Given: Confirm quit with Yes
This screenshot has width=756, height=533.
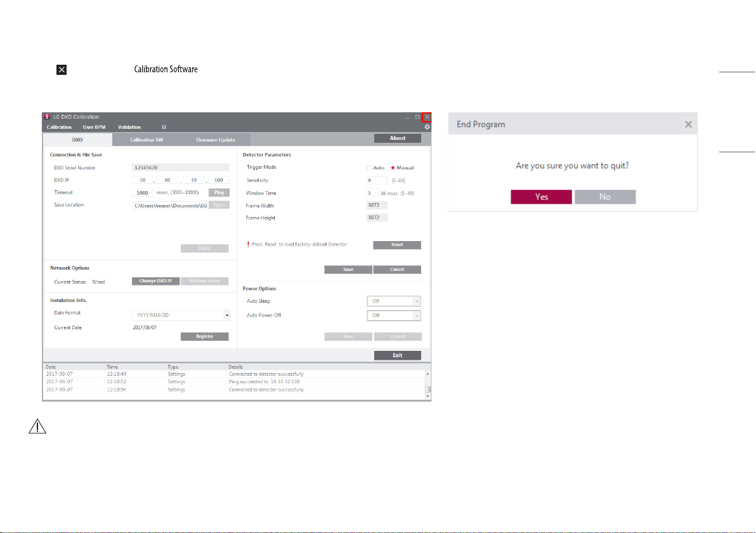Looking at the screenshot, I should (x=542, y=197).
